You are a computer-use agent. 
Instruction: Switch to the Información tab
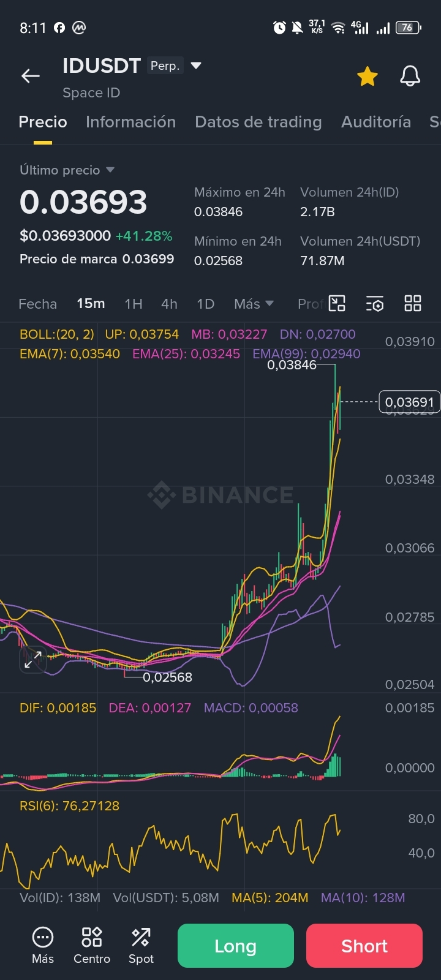coord(130,122)
